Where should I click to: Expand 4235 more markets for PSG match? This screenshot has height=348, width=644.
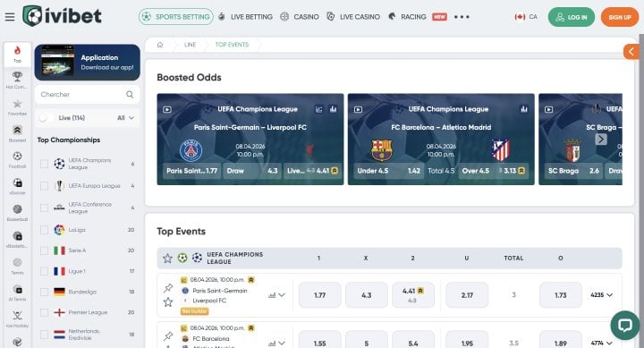[601, 295]
